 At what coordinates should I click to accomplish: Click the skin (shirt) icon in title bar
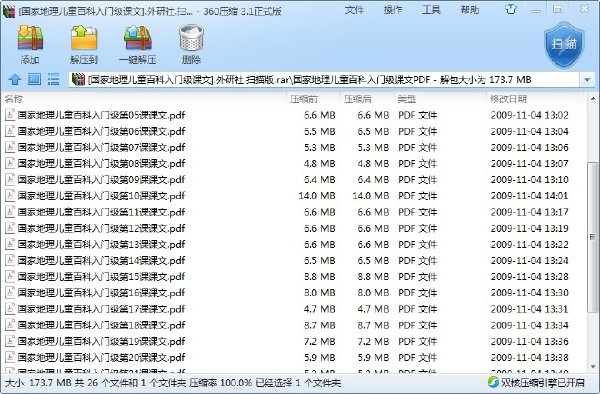tap(511, 9)
